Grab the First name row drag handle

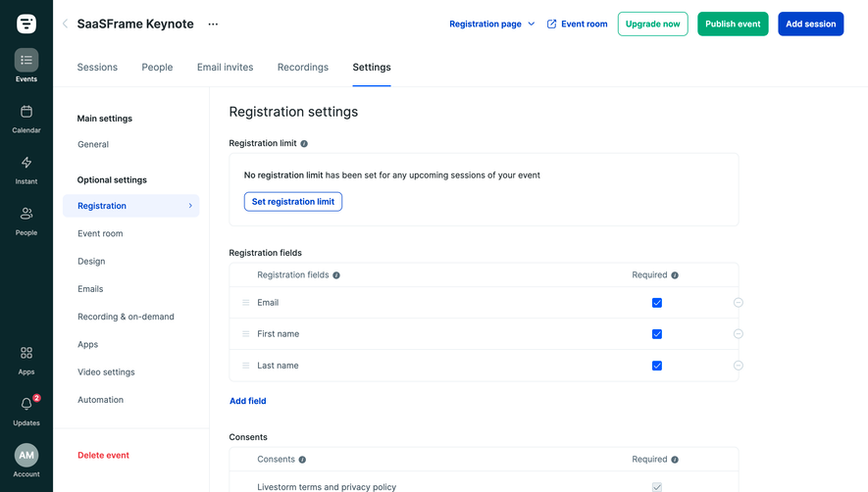pos(246,334)
